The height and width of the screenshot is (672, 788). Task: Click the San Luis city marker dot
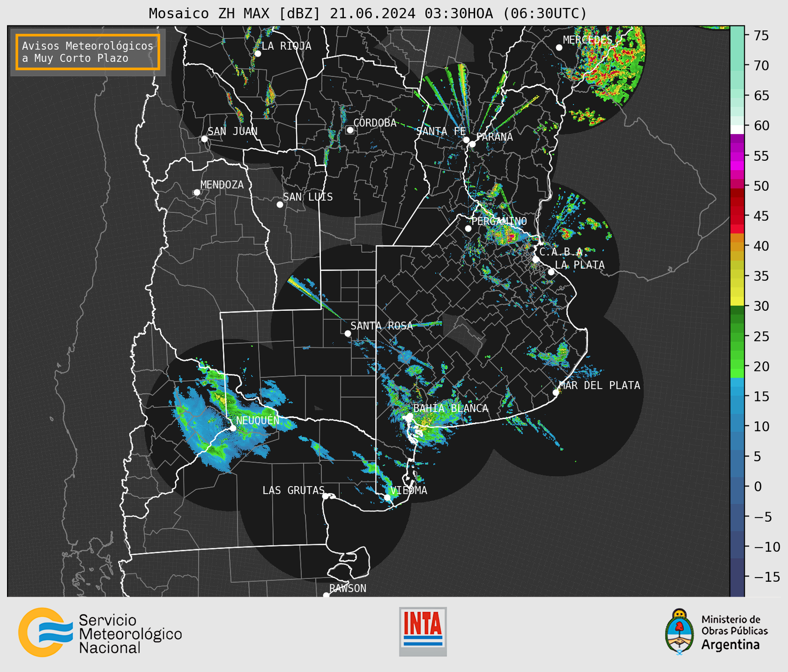click(280, 205)
